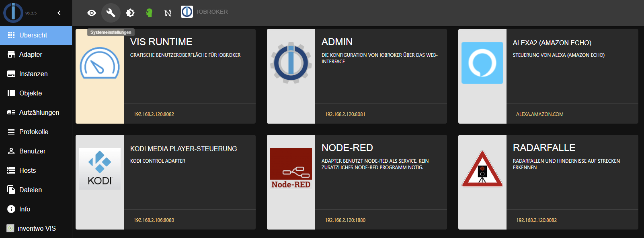The height and width of the screenshot is (238, 644).
Task: Click the "NODE-RED" card title
Action: pos(347,148)
